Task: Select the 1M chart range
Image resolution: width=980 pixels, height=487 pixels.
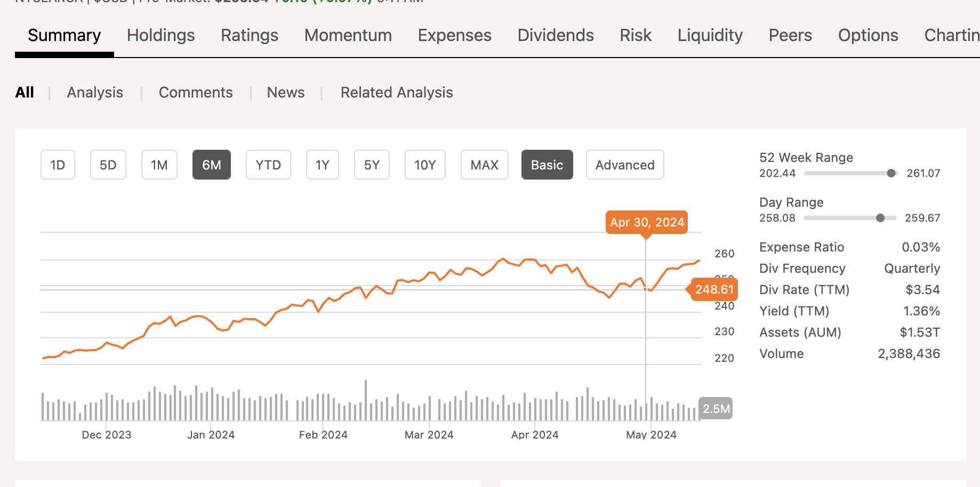Action: (x=159, y=165)
